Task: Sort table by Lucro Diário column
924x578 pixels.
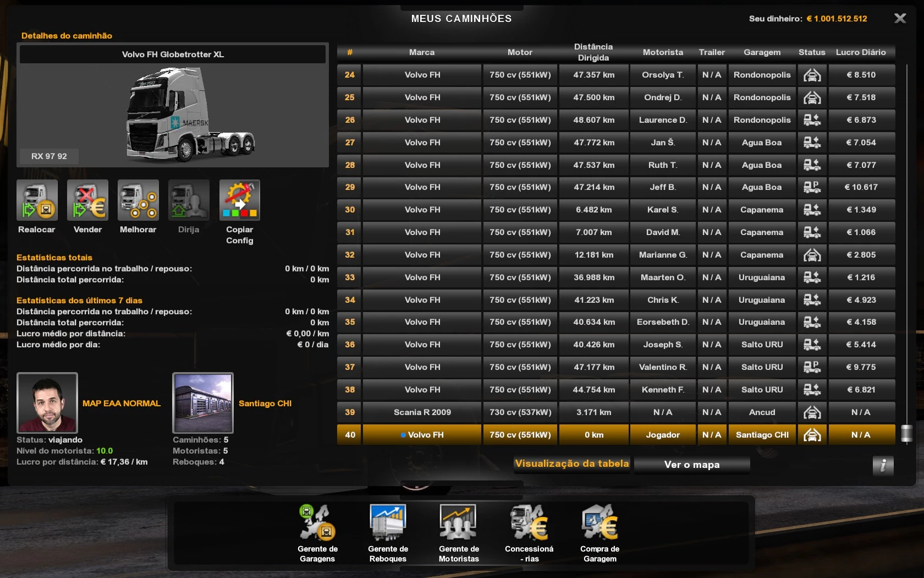Action: point(861,52)
